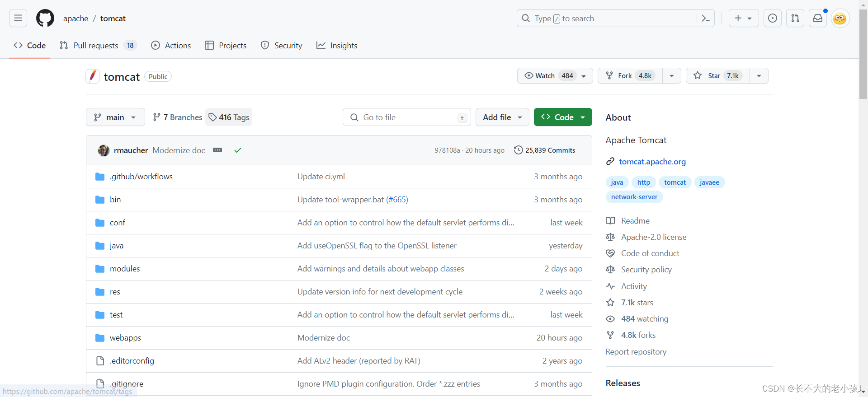Click the Readme book icon
The height and width of the screenshot is (397, 868).
point(610,221)
